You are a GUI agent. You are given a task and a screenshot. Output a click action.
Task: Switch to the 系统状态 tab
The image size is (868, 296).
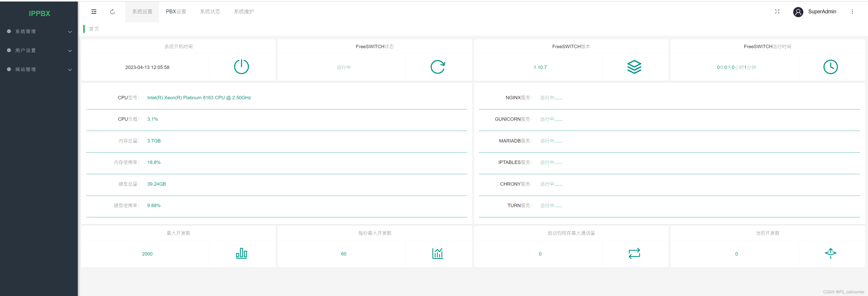click(x=210, y=12)
